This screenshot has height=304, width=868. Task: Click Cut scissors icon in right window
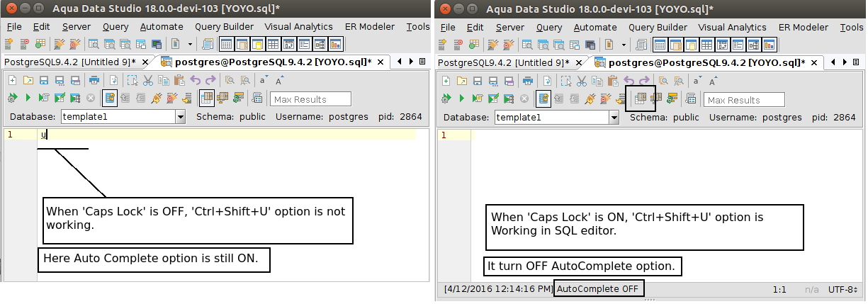[x=581, y=80]
